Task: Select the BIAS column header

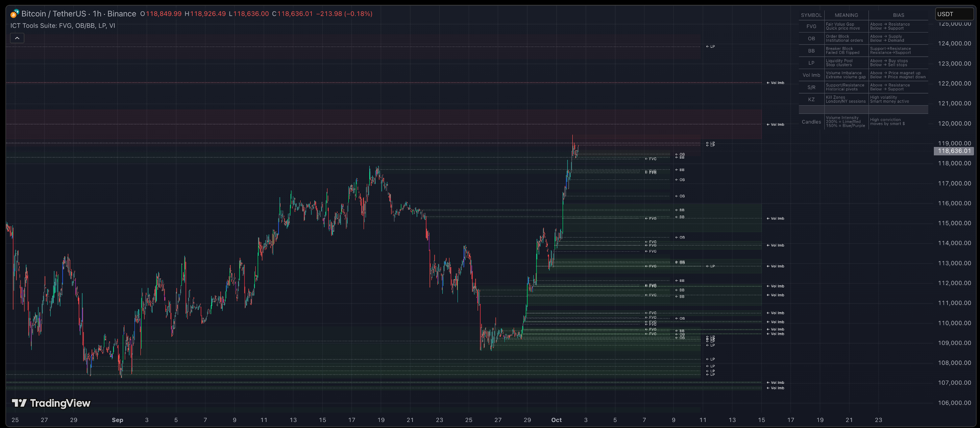Action: [x=898, y=15]
